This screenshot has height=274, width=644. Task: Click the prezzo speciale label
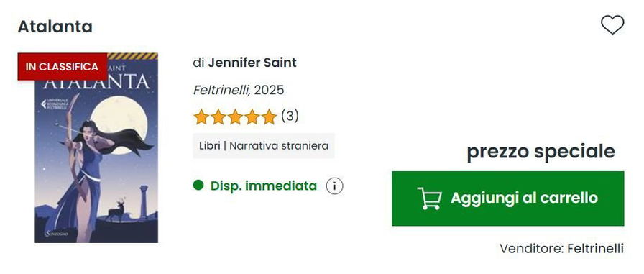541,152
